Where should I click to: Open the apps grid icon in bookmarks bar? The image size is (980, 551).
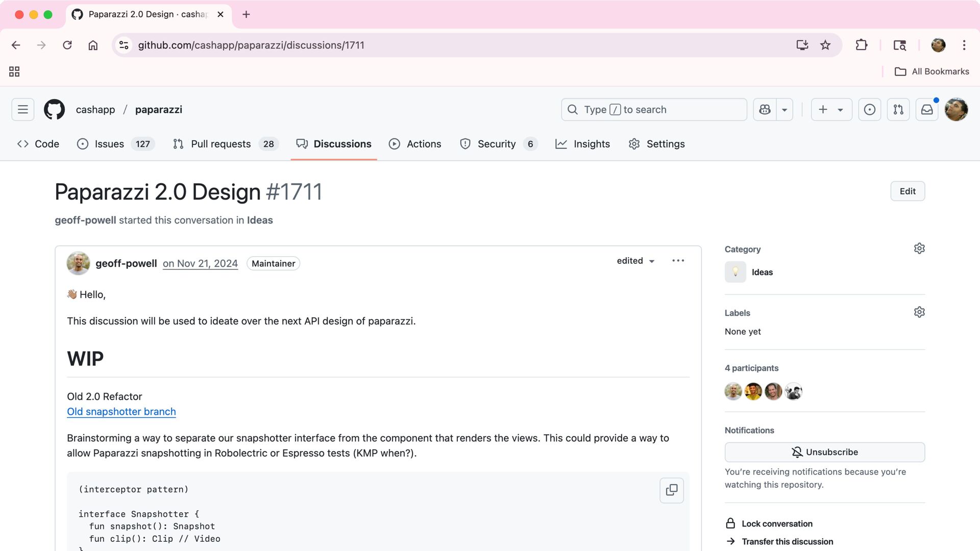(14, 71)
